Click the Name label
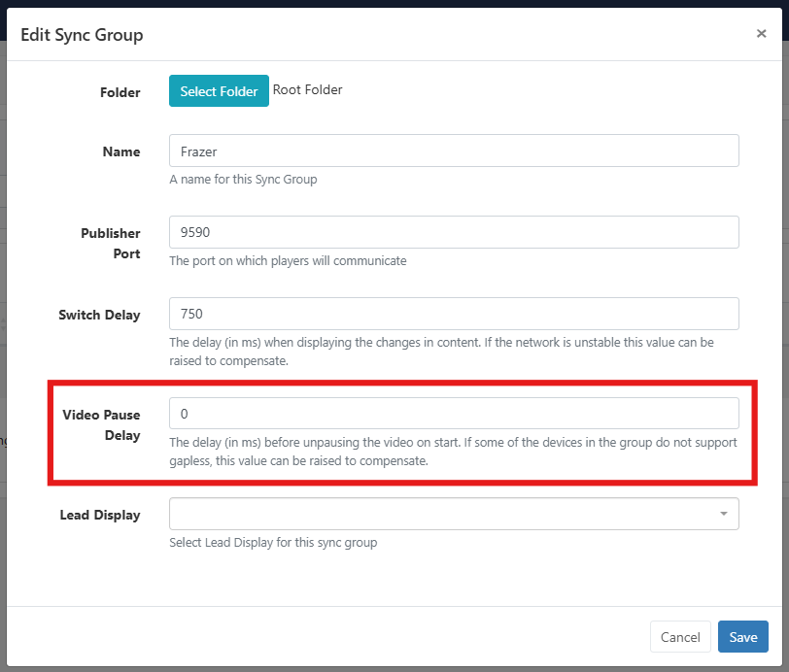 [121, 151]
